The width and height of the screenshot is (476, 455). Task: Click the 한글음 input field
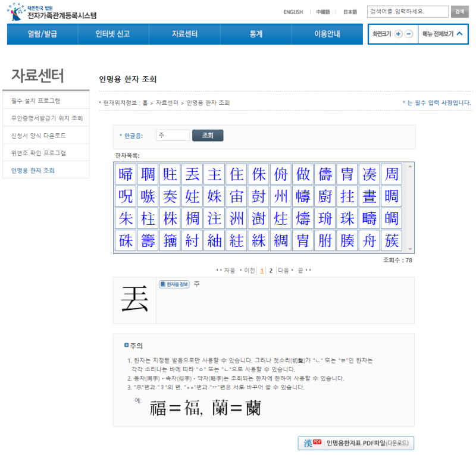pos(173,135)
